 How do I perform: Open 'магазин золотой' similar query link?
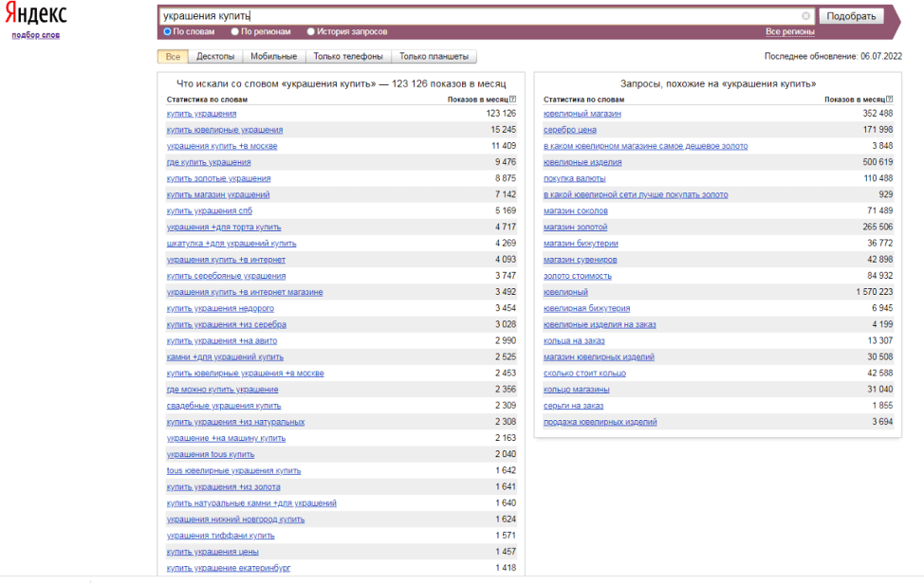coord(575,228)
